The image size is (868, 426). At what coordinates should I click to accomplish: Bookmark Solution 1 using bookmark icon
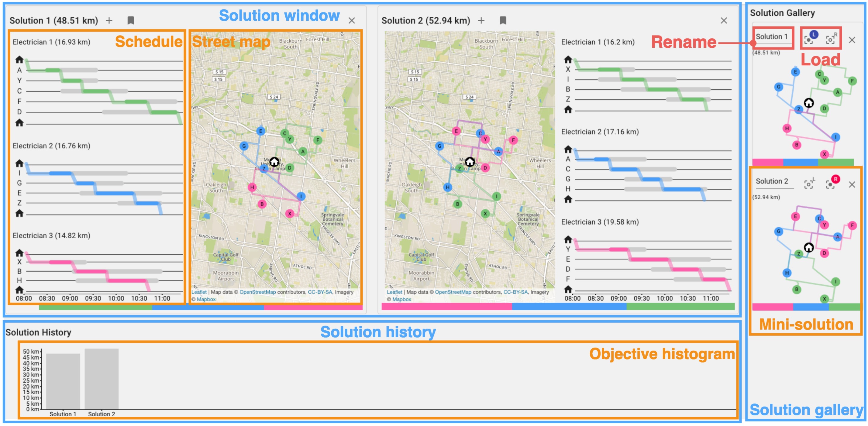[131, 21]
